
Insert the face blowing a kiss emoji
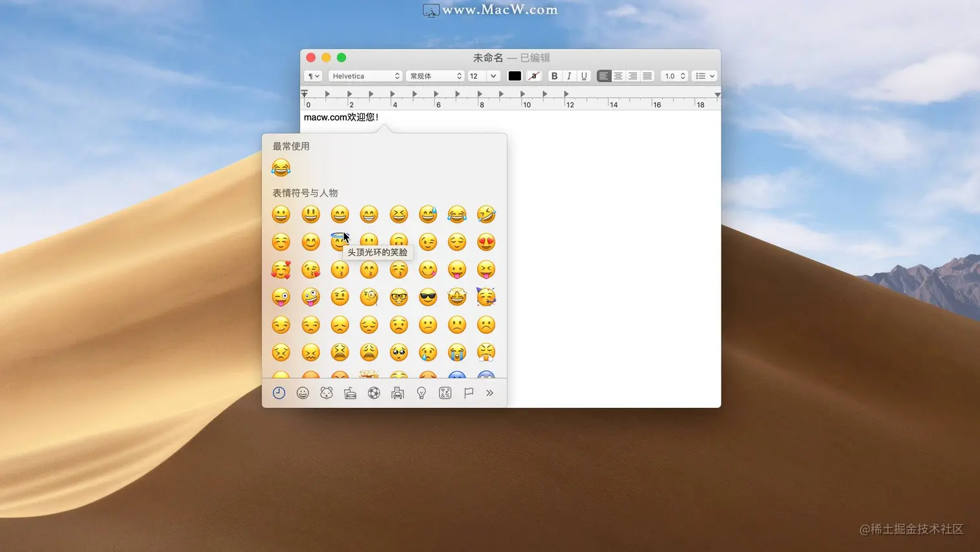310,269
